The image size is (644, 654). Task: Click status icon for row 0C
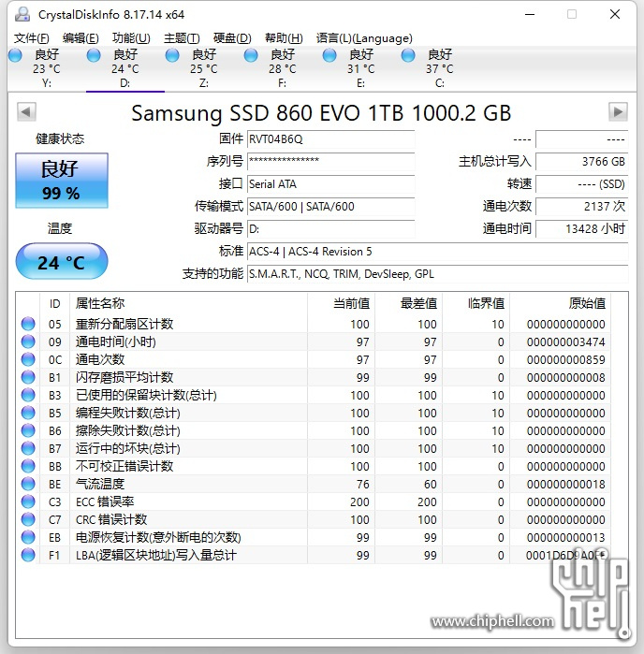pyautogui.click(x=28, y=359)
